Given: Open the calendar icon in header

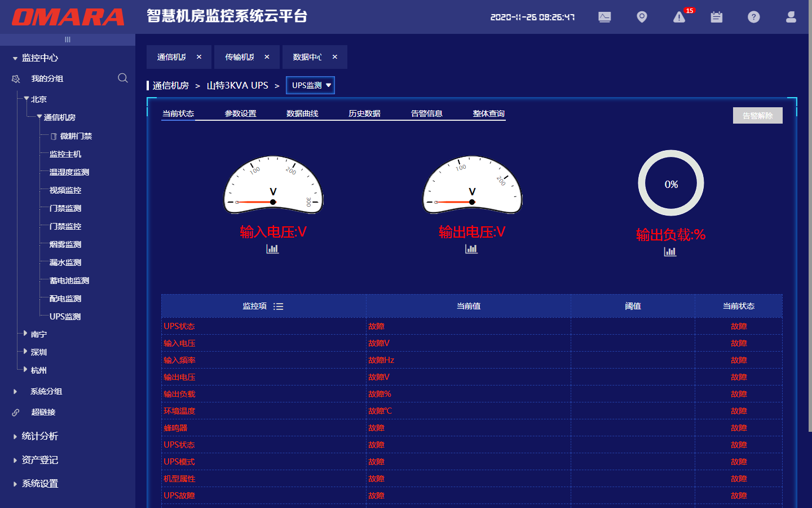Looking at the screenshot, I should click(x=717, y=17).
